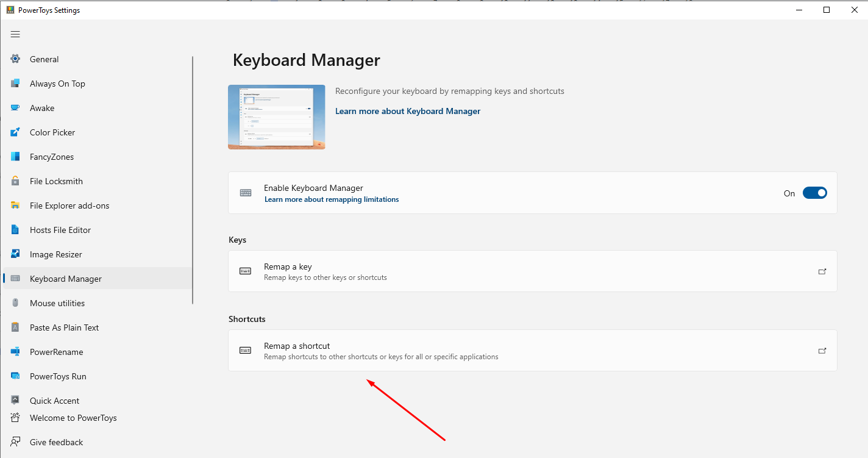
Task: Open General settings gear icon
Action: click(15, 59)
